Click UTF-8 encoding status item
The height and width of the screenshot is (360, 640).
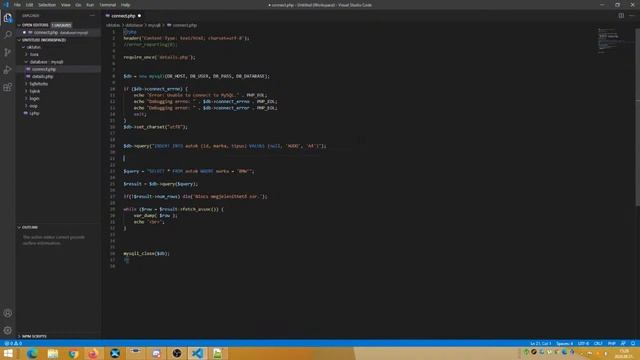(x=583, y=344)
